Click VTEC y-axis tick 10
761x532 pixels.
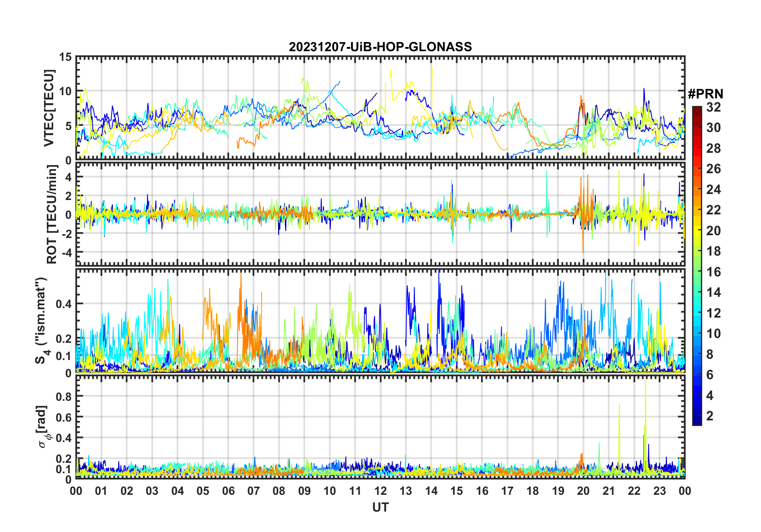[x=65, y=92]
